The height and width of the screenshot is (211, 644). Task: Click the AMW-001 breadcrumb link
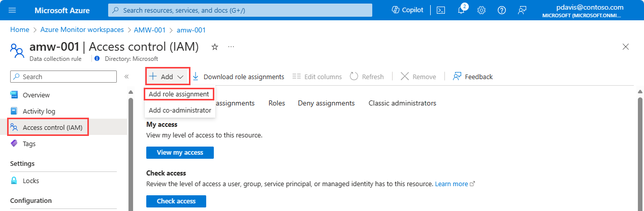point(150,30)
